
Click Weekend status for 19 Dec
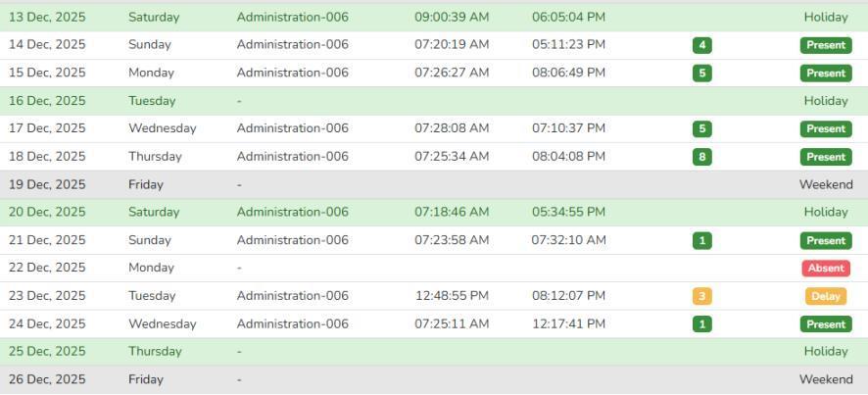(x=825, y=184)
